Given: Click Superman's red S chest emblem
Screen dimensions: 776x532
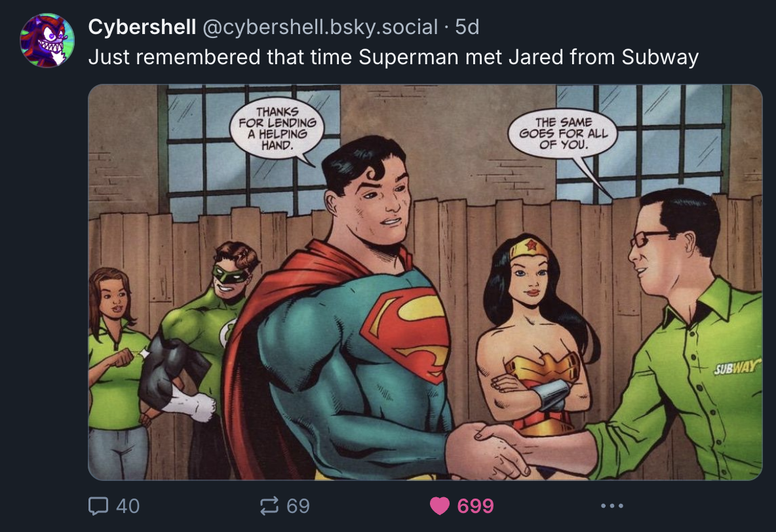Looking at the screenshot, I should click(x=407, y=332).
